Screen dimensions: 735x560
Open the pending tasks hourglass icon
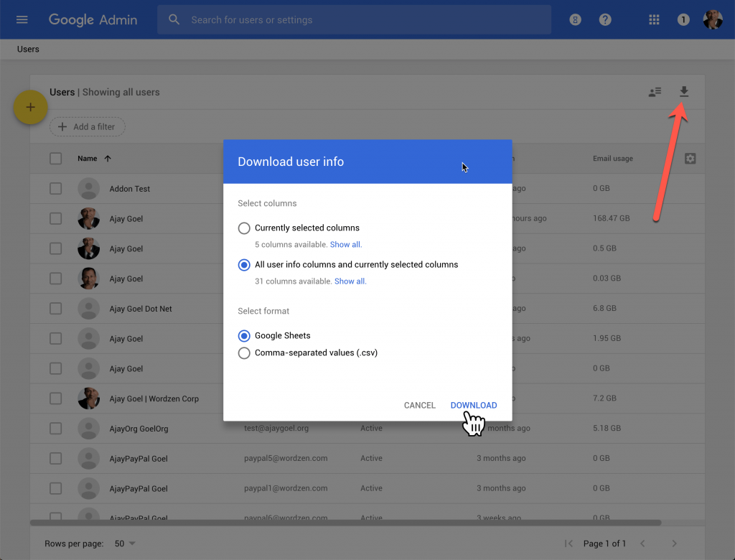pyautogui.click(x=575, y=19)
